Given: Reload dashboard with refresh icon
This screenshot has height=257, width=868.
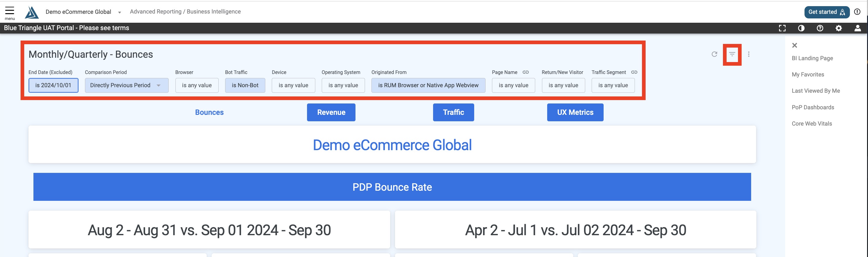Looking at the screenshot, I should coord(714,54).
